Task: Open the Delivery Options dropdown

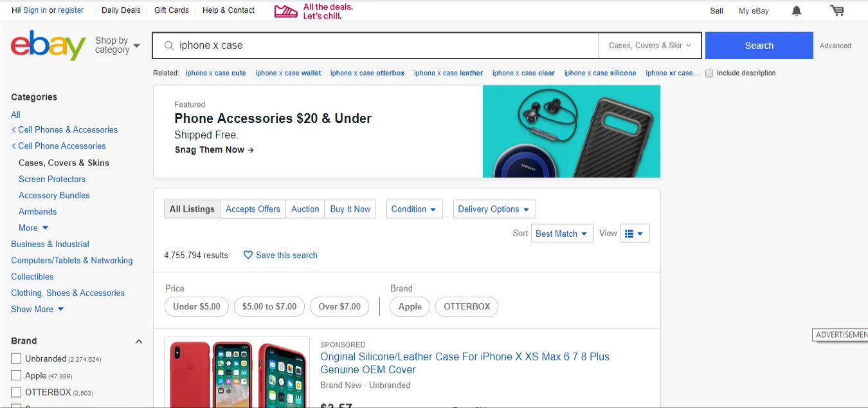Action: tap(494, 209)
